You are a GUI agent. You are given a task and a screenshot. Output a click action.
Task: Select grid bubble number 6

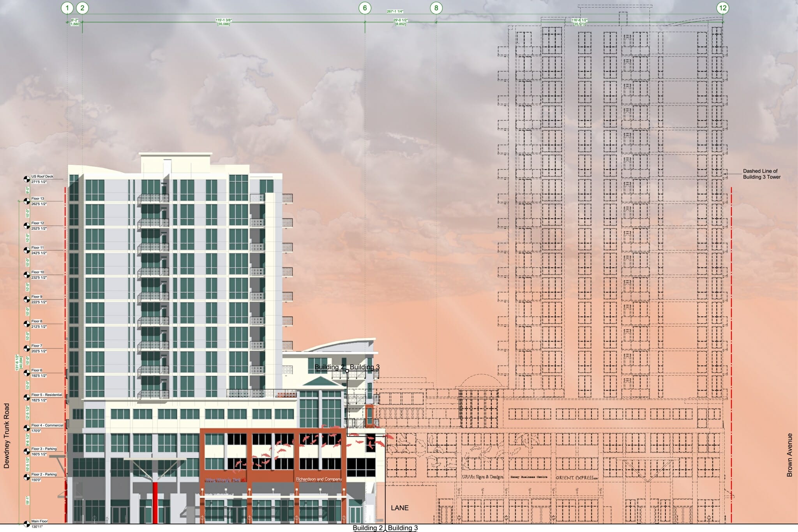pyautogui.click(x=365, y=8)
